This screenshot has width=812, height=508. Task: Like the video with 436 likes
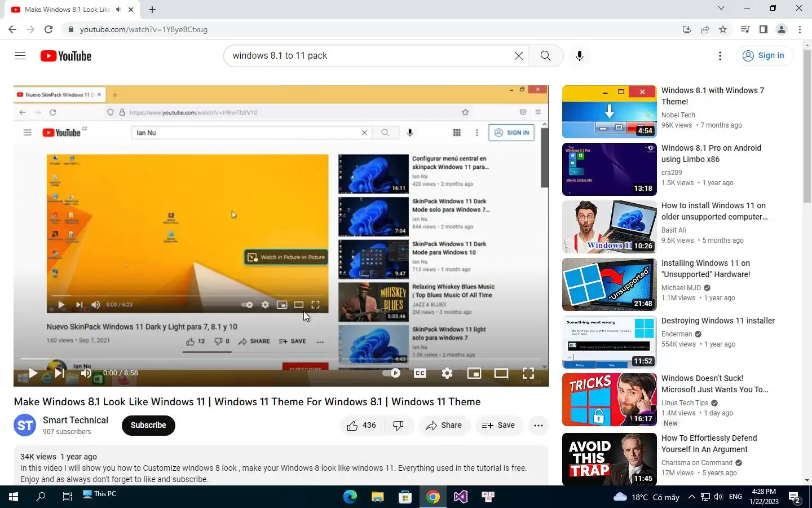[x=362, y=426]
